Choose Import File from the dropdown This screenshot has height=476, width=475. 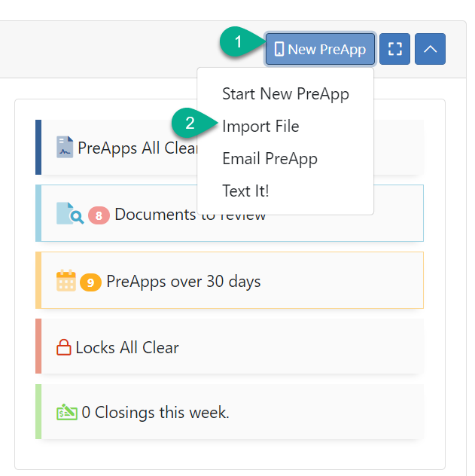(260, 127)
